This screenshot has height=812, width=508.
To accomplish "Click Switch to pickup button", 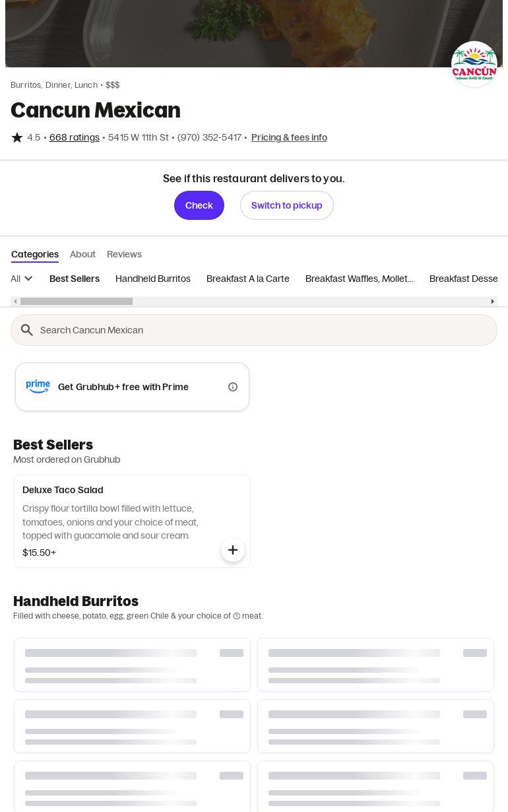I will [x=287, y=205].
